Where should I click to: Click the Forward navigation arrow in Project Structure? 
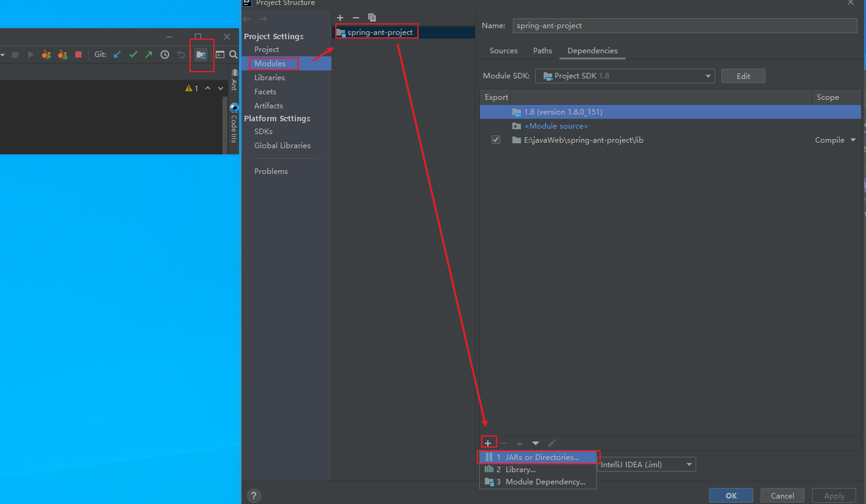click(262, 19)
